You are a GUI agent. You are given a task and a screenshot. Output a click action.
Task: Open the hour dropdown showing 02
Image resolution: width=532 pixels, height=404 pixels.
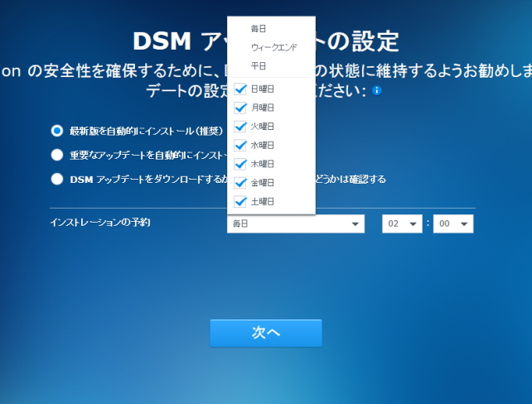[x=402, y=224]
